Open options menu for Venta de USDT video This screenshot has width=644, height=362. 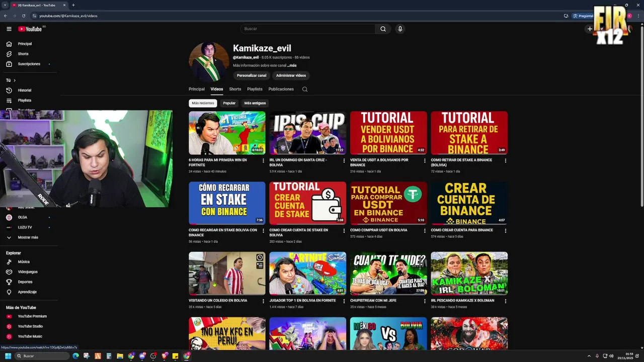(x=425, y=161)
